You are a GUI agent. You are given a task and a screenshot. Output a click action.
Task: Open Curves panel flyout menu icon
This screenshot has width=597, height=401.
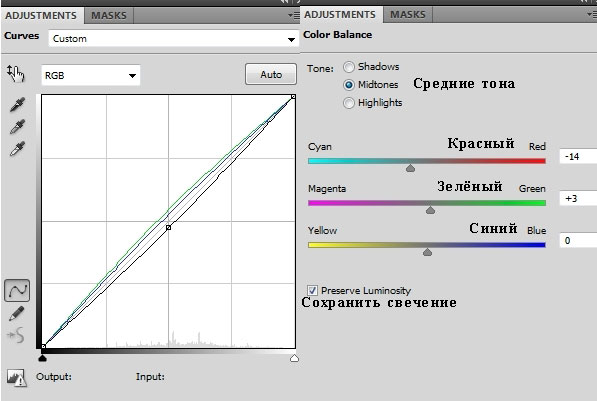[x=294, y=16]
